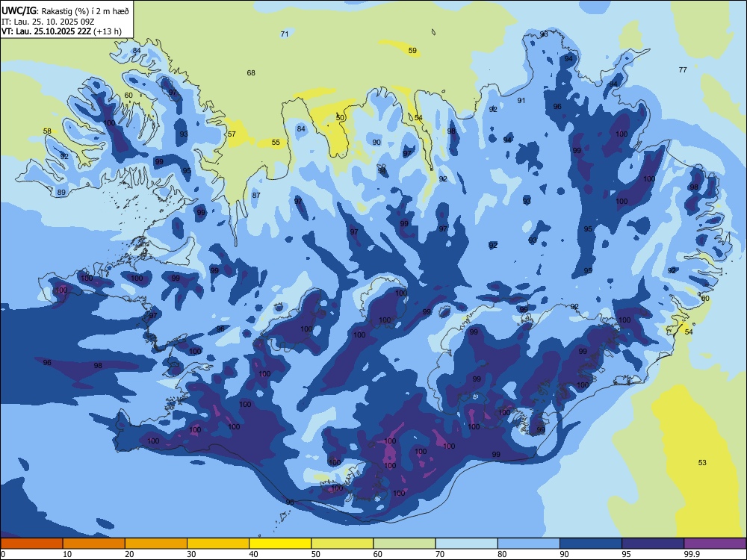Click the humidity value 91 in the north
Screen dimensions: 747x560
521,101
